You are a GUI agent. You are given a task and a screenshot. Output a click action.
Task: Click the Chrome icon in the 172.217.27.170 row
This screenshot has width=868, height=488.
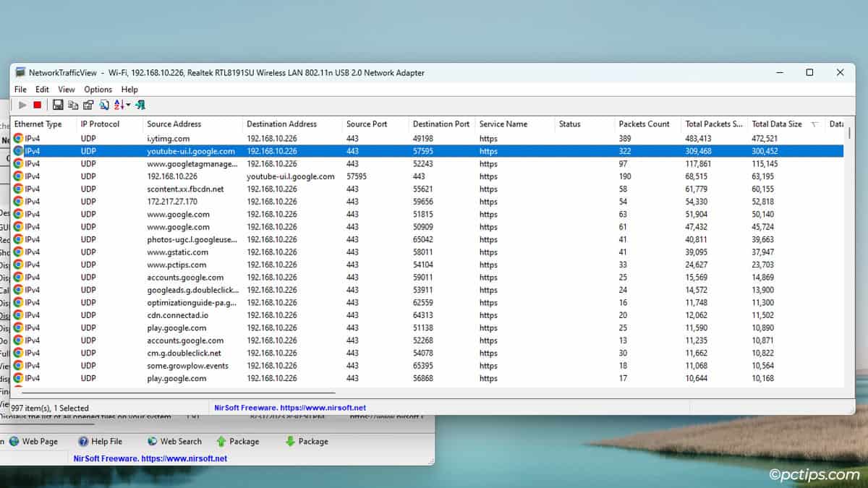[18, 202]
